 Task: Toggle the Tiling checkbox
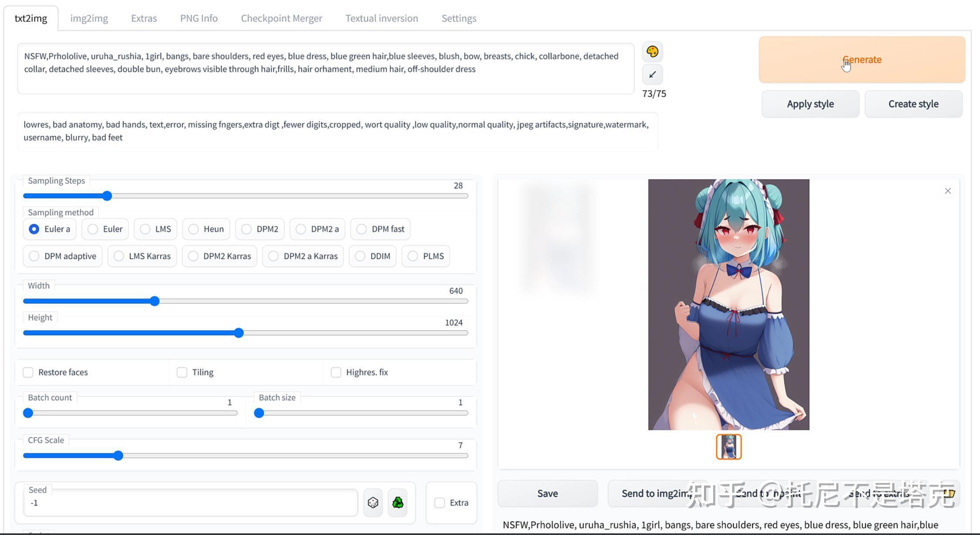click(182, 372)
